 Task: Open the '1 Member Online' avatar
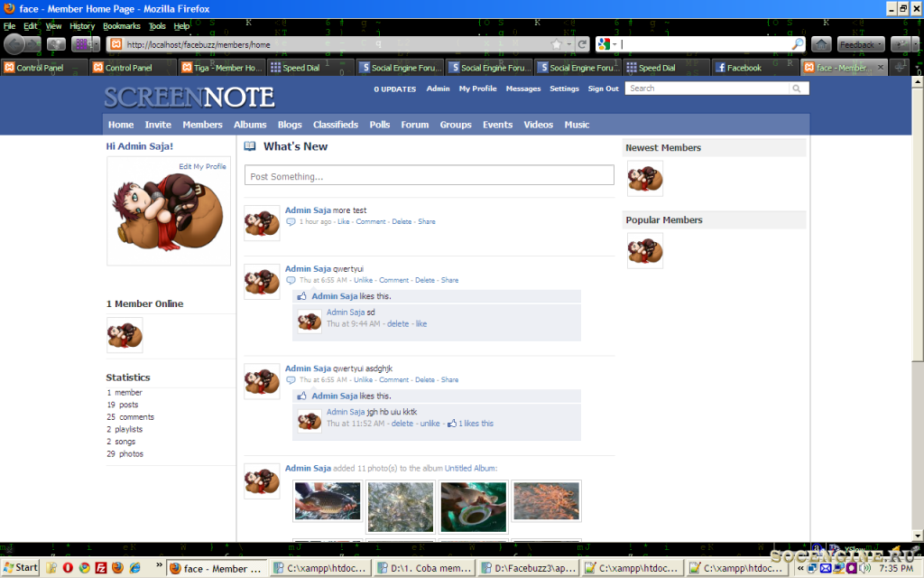[x=125, y=335]
